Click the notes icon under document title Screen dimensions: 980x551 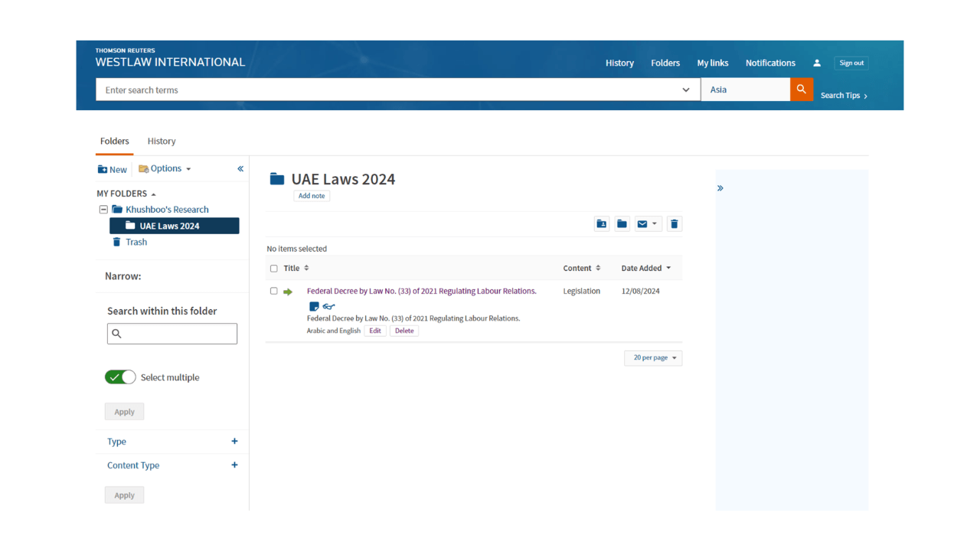314,307
